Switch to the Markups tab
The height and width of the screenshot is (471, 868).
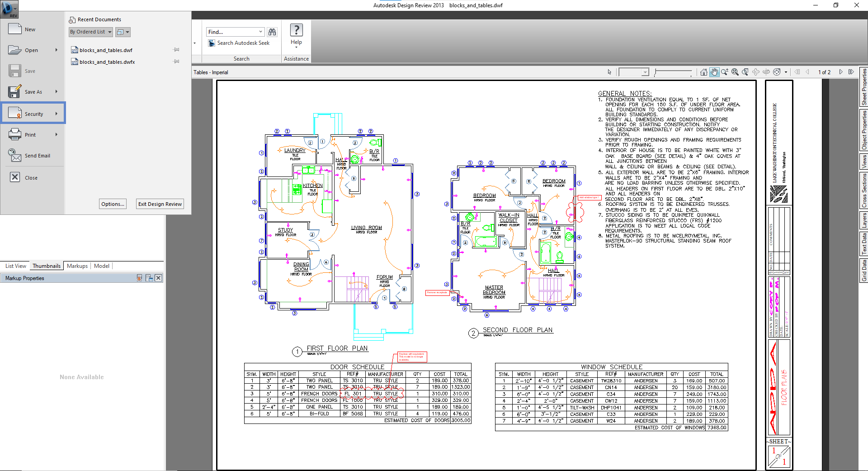(77, 266)
